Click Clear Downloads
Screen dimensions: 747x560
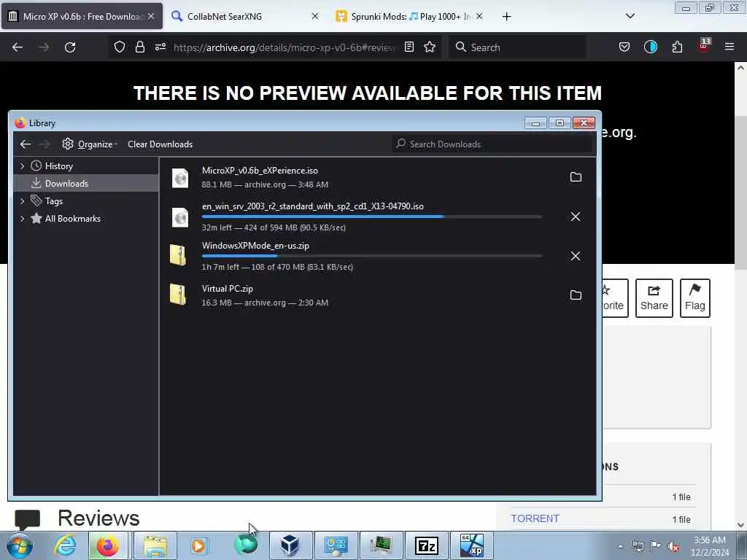click(160, 144)
